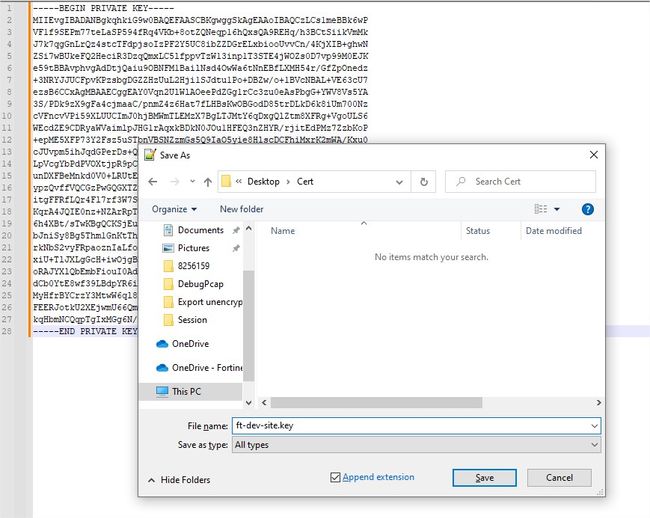Click Cert in the address path

[305, 182]
